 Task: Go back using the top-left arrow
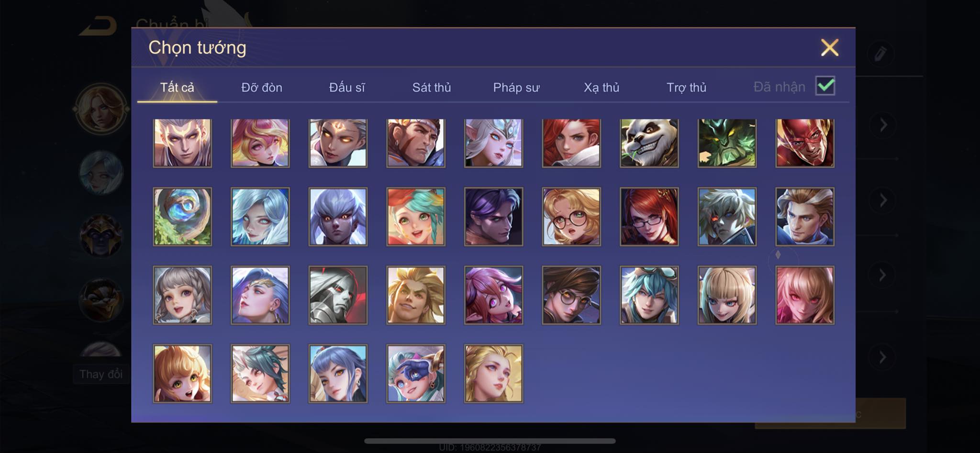click(x=98, y=26)
